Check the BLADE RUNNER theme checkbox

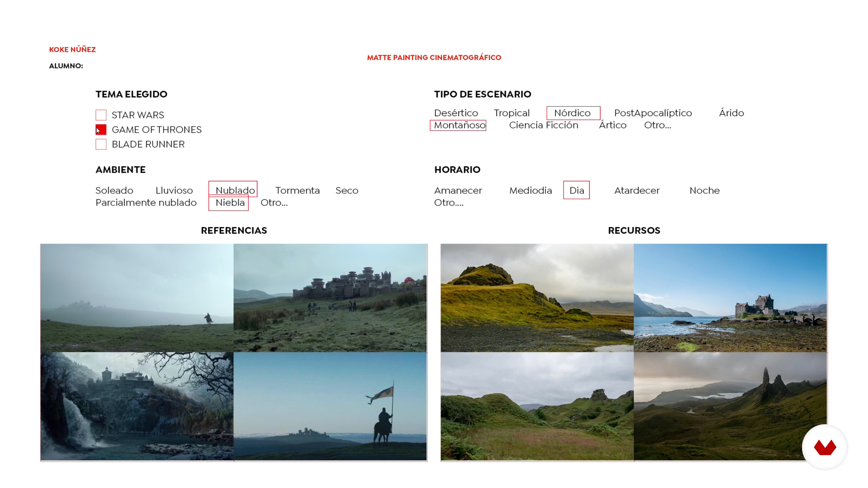[x=101, y=144]
